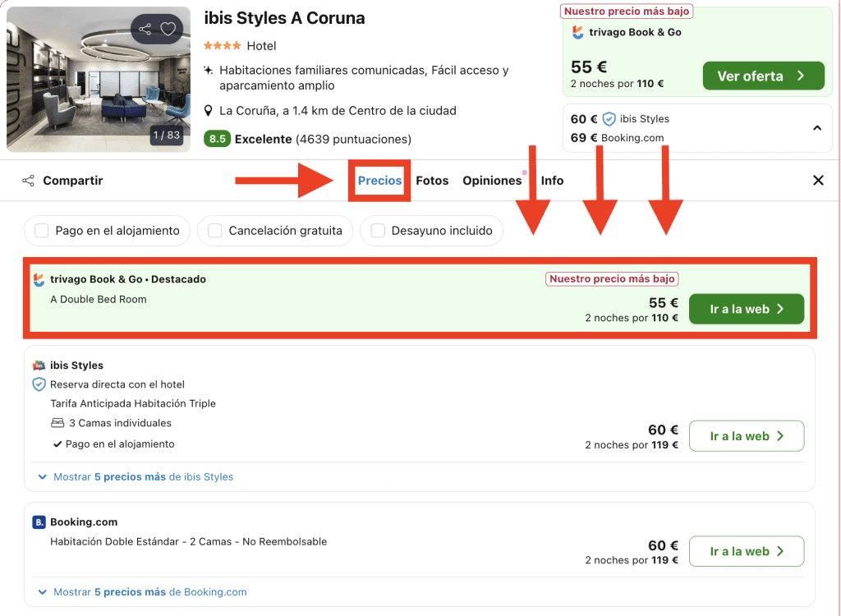Show 5 more prices from Booking.com
841x616 pixels.
click(x=142, y=591)
